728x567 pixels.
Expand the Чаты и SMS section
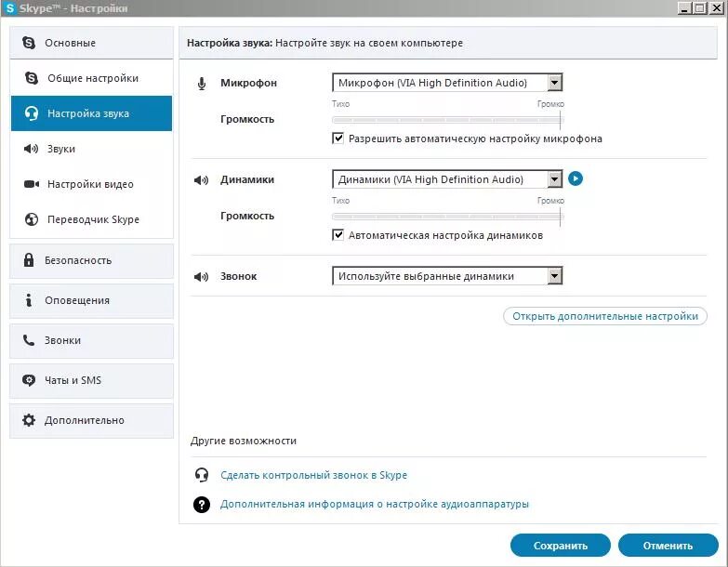[x=91, y=380]
